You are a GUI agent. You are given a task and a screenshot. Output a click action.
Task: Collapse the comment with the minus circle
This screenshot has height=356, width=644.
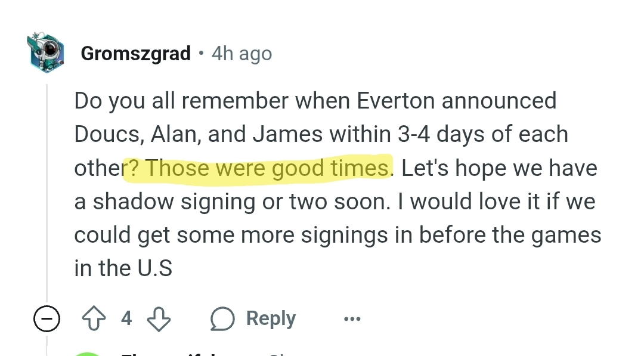click(47, 319)
